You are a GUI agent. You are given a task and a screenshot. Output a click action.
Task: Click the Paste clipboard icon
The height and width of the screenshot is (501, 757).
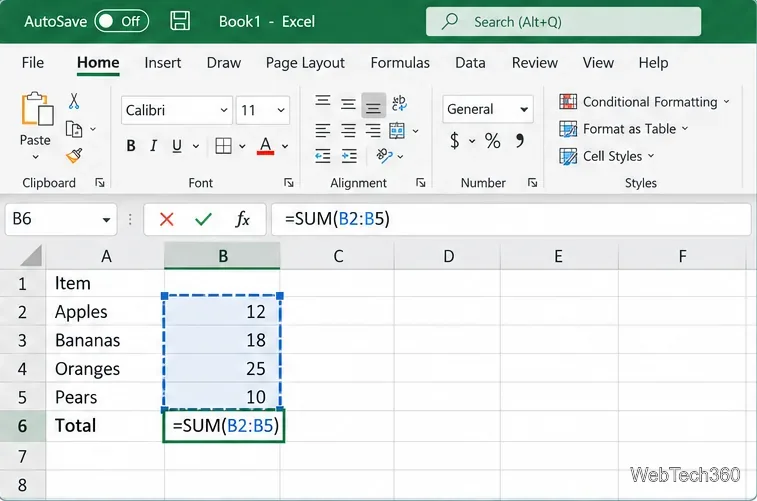pos(37,109)
